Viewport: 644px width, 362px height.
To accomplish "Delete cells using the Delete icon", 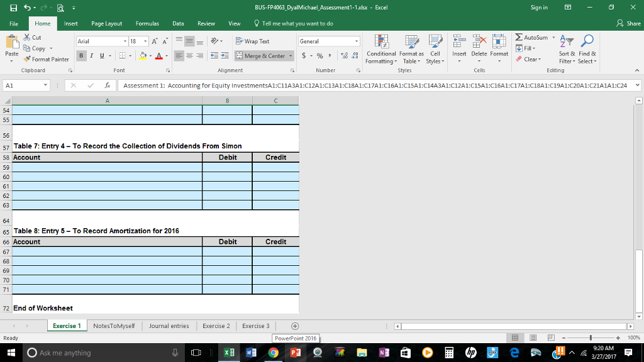I will tap(479, 42).
